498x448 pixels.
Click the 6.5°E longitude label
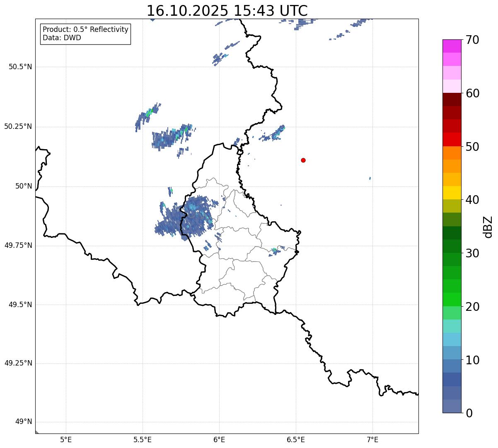296,439
